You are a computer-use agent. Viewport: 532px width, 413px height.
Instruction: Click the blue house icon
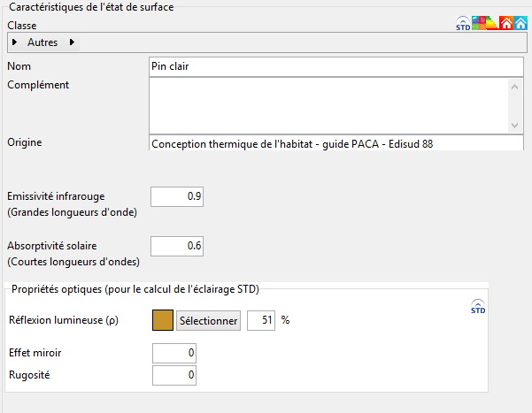[x=520, y=23]
